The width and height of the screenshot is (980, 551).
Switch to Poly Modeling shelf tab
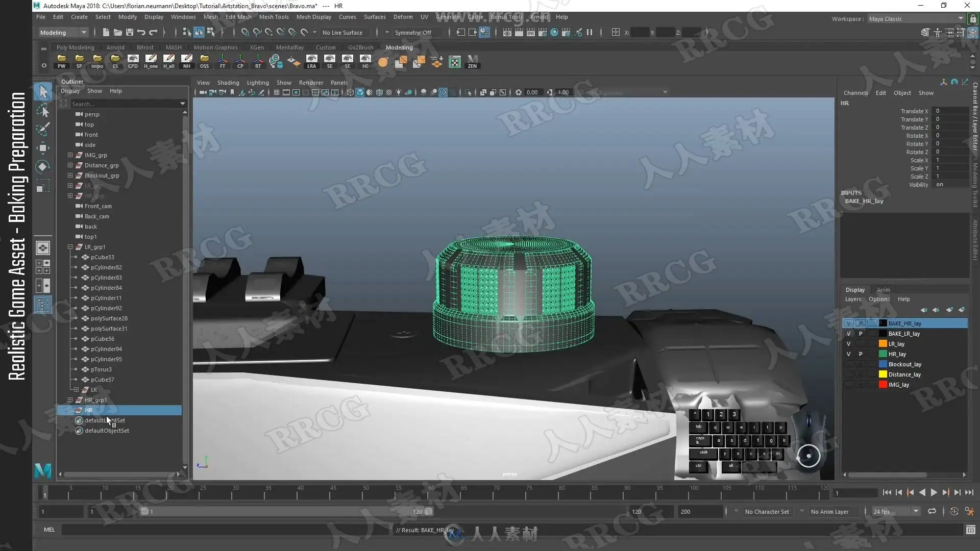(75, 47)
